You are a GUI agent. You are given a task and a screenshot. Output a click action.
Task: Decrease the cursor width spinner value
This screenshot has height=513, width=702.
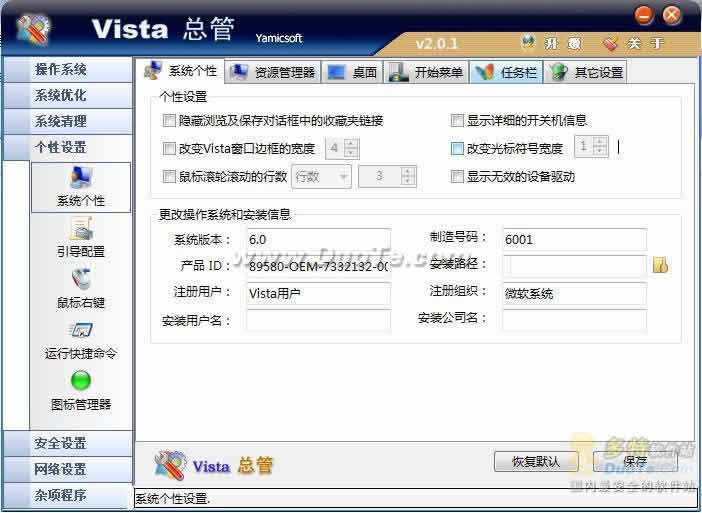coord(600,150)
